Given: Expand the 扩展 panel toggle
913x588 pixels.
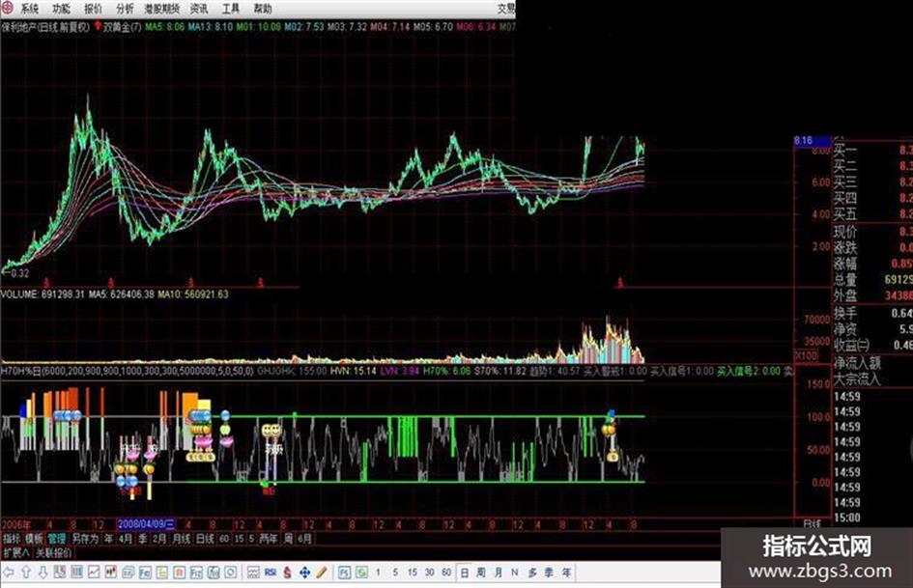Looking at the screenshot, I should click(15, 552).
